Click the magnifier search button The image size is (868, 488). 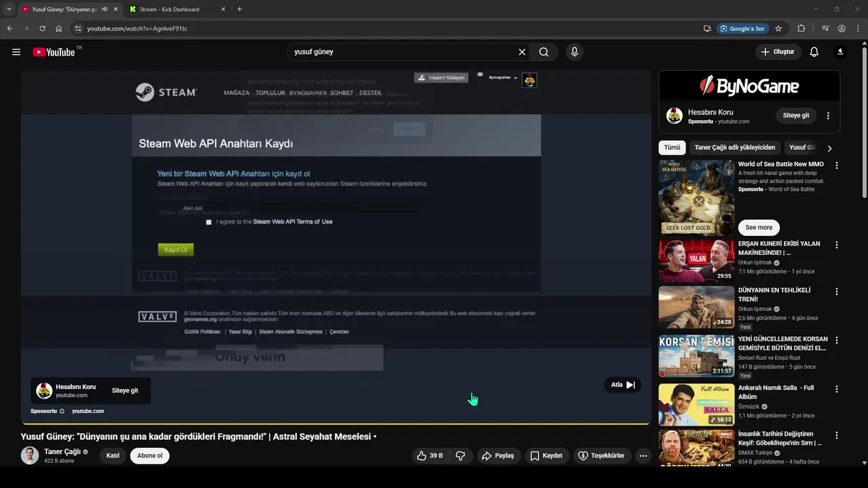click(544, 52)
